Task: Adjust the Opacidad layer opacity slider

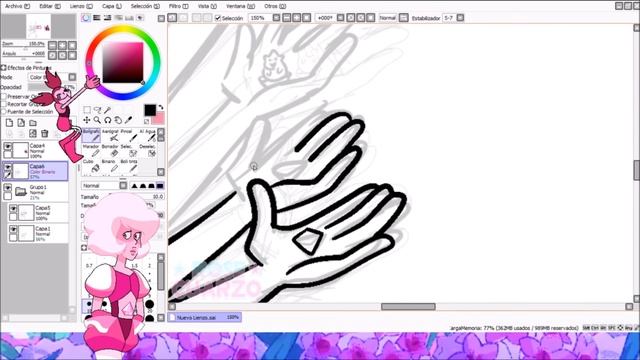Action: click(x=51, y=87)
